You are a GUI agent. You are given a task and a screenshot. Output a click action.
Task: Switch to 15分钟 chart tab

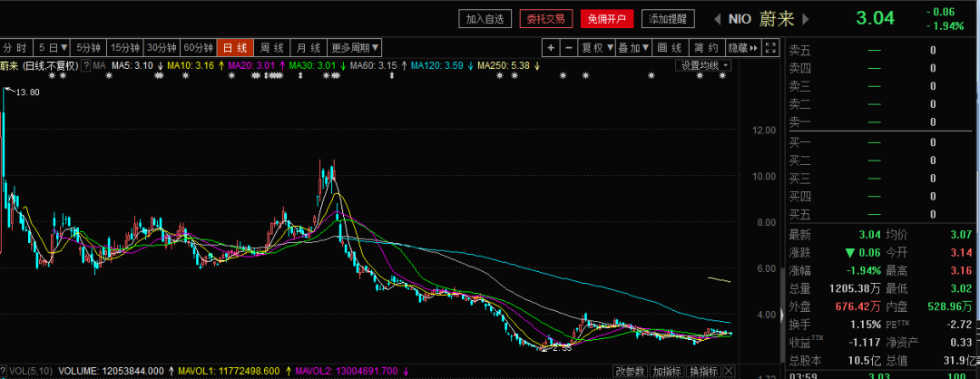click(124, 48)
